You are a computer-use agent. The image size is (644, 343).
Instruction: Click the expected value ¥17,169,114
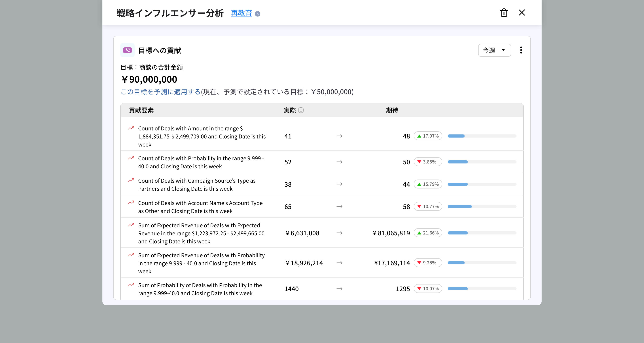[x=392, y=263]
